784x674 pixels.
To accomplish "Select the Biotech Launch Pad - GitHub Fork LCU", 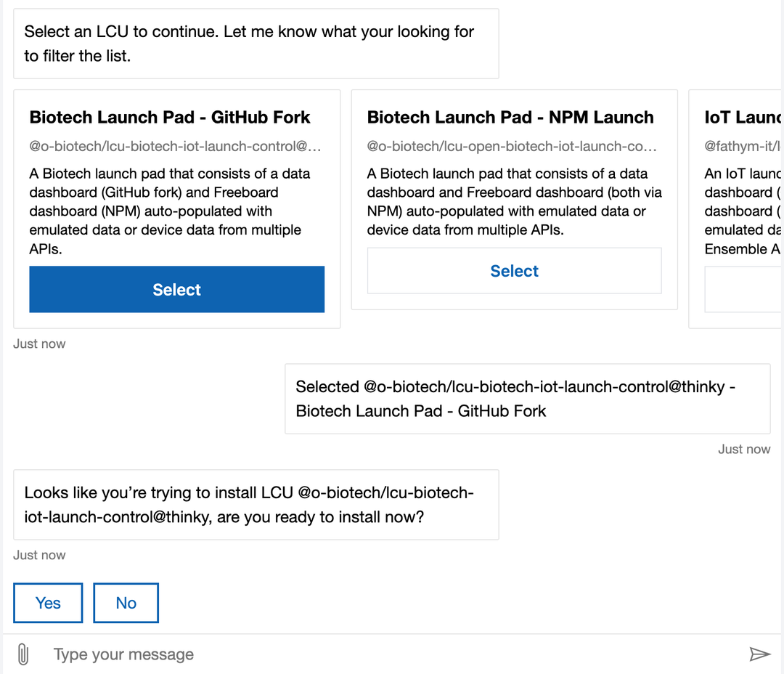I will [x=176, y=289].
